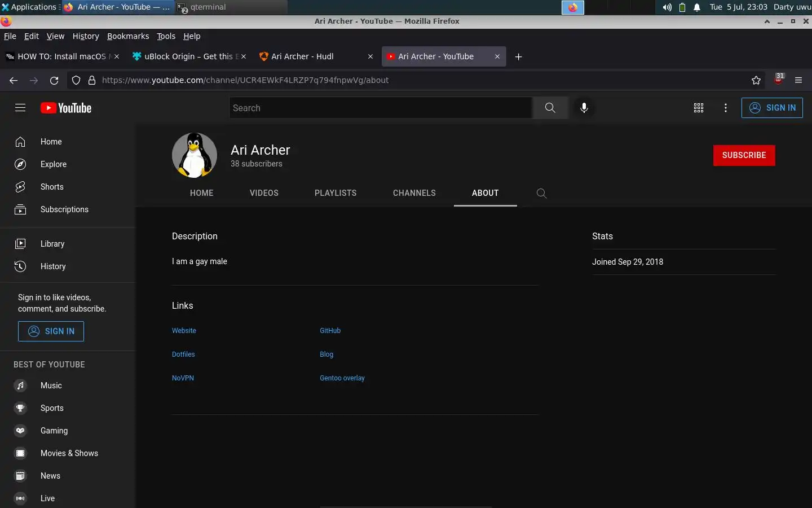Open the Tools menu
The height and width of the screenshot is (508, 812).
pyautogui.click(x=166, y=36)
